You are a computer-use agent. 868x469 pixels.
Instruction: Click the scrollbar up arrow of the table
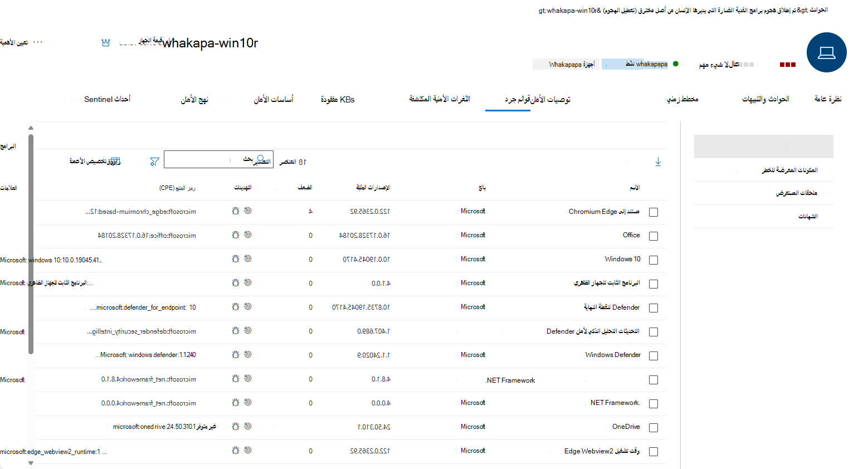click(x=31, y=128)
